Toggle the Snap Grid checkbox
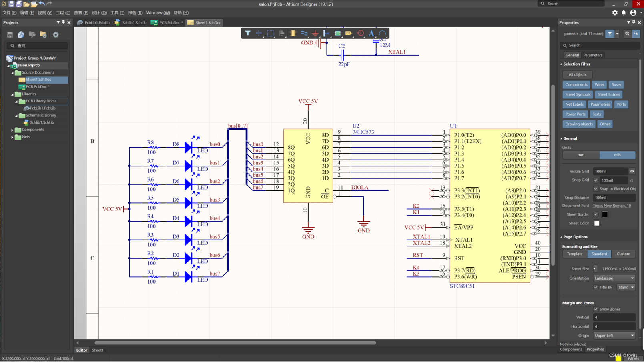The height and width of the screenshot is (362, 644). click(x=596, y=180)
